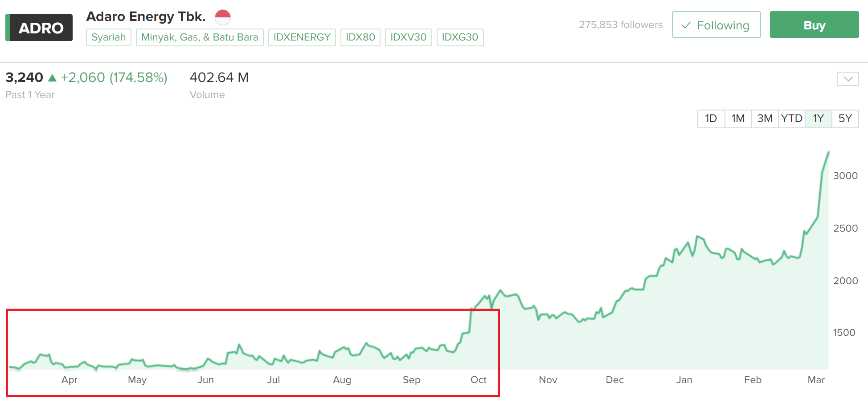Screen dimensions: 868x416
Task: Select the 3M time range
Action: [765, 118]
